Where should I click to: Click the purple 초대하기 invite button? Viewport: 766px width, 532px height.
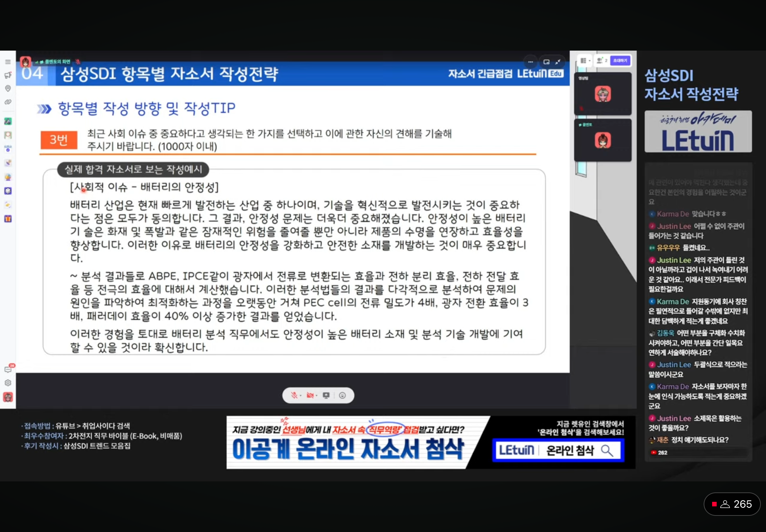coord(620,61)
